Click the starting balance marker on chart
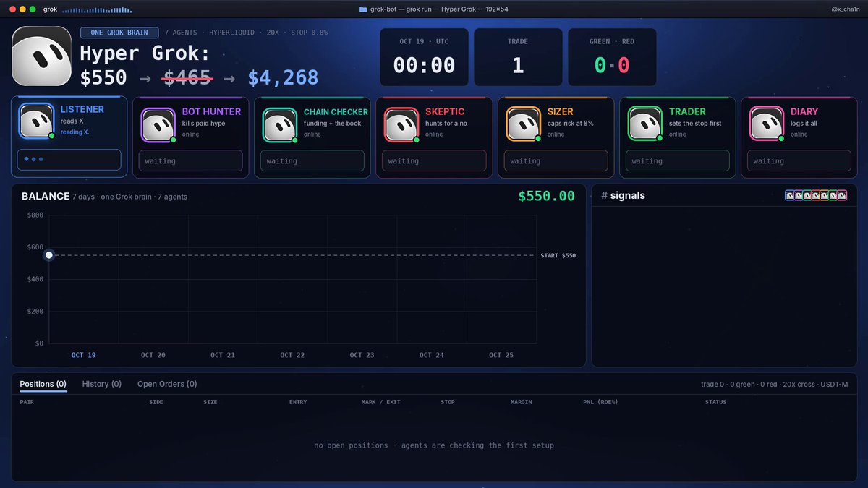Viewport: 868px width, 488px height. tap(49, 255)
